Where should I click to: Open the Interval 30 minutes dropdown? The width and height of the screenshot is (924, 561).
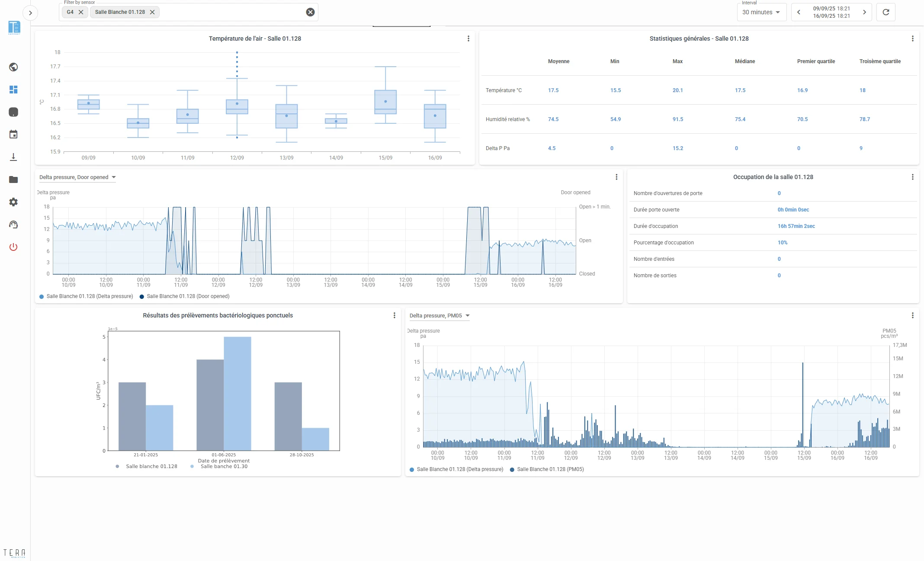[x=761, y=12]
